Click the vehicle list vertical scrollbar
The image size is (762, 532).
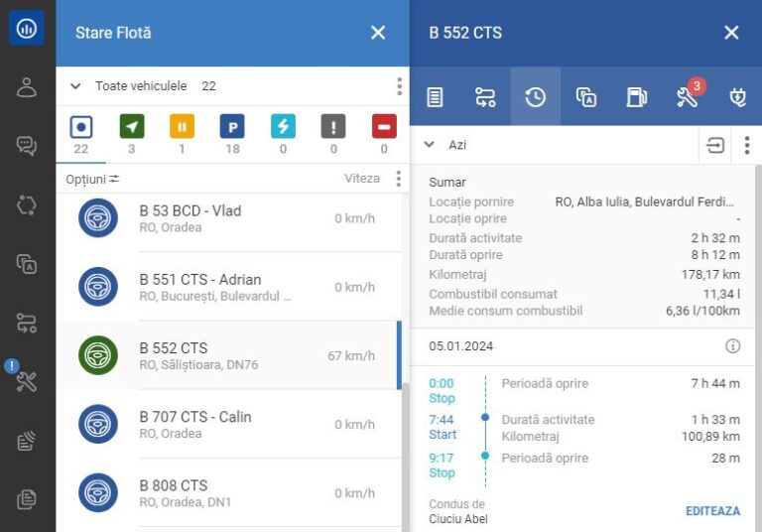tap(404, 447)
